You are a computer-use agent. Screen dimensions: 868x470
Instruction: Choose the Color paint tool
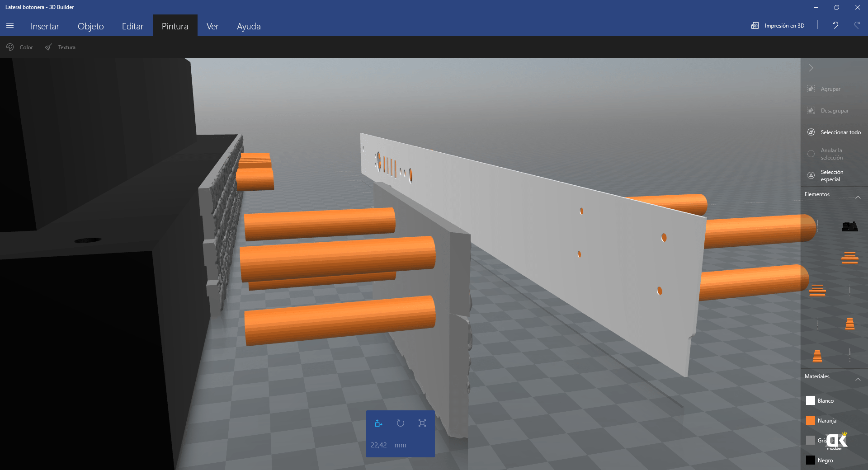(19, 47)
